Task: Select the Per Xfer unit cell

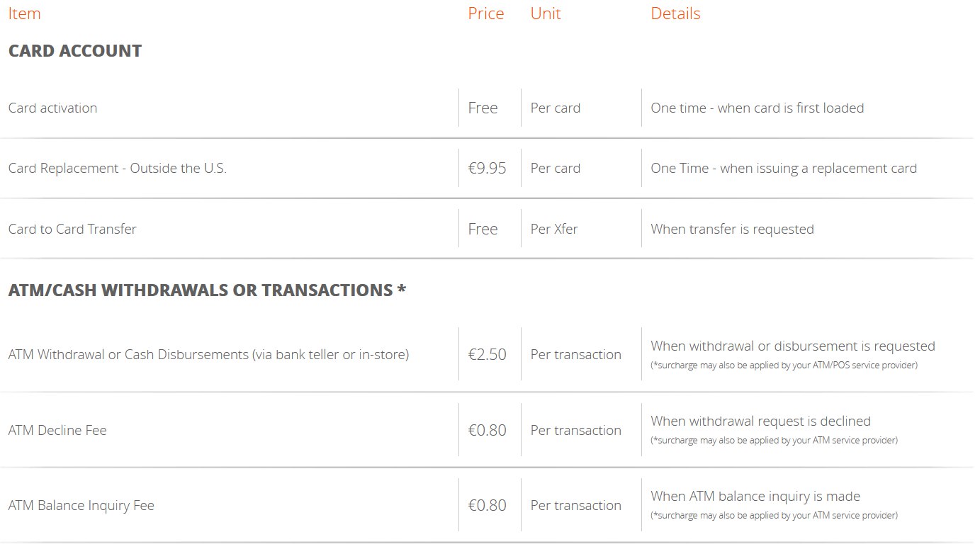Action: click(x=554, y=229)
